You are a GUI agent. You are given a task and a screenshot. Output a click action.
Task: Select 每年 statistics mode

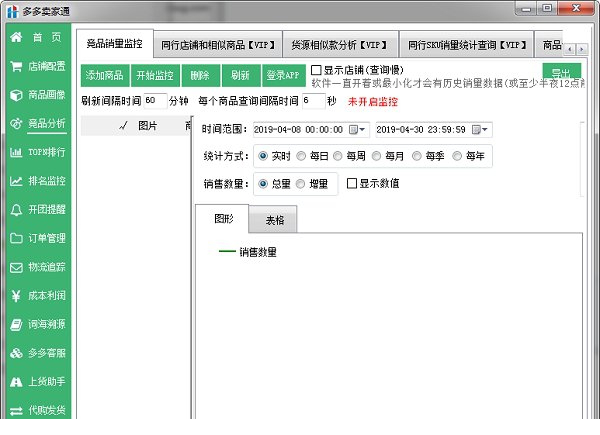coord(457,156)
